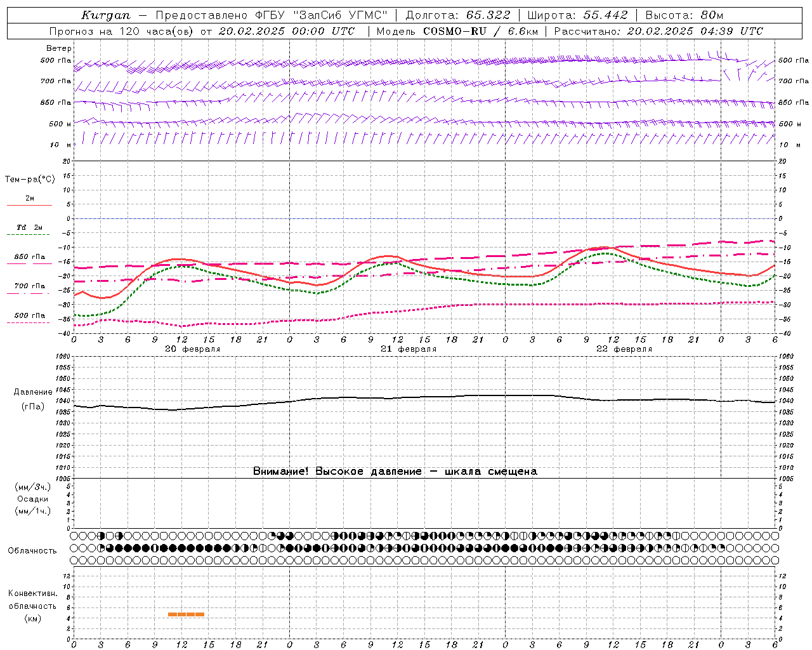Select the Широта: 55.442 header value
The width and height of the screenshot is (812, 650).
577,15
